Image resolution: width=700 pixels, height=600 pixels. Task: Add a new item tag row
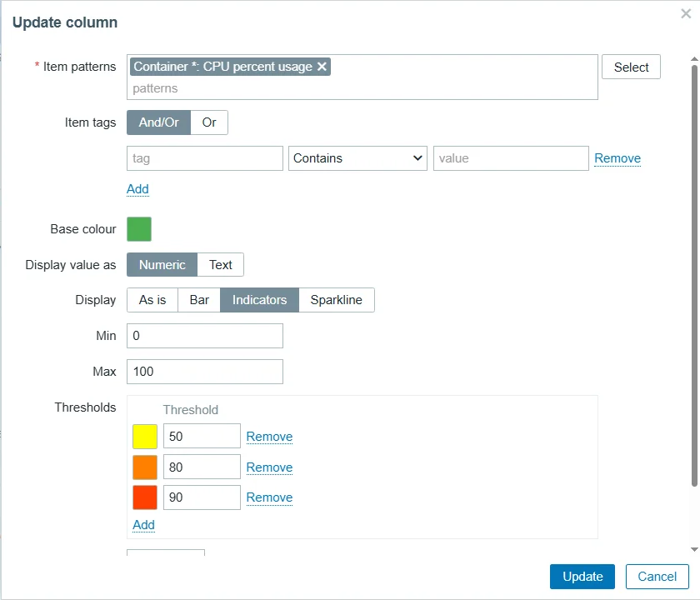(x=137, y=189)
